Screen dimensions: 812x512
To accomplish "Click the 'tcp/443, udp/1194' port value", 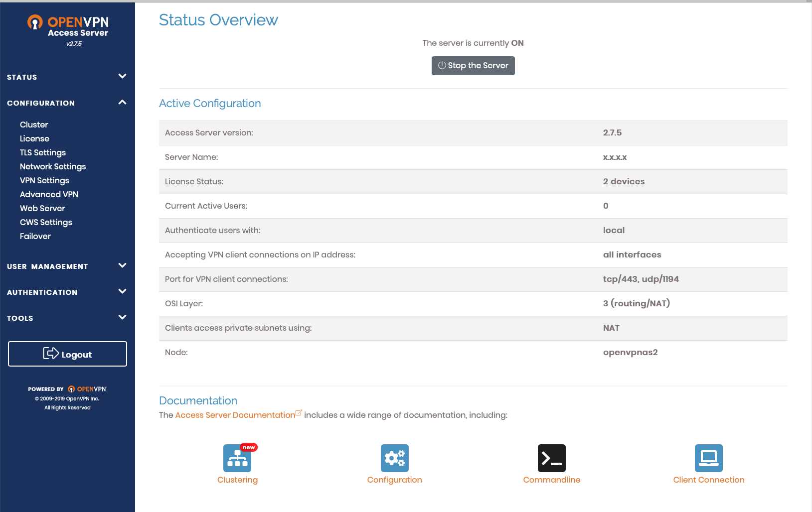I will coord(641,279).
